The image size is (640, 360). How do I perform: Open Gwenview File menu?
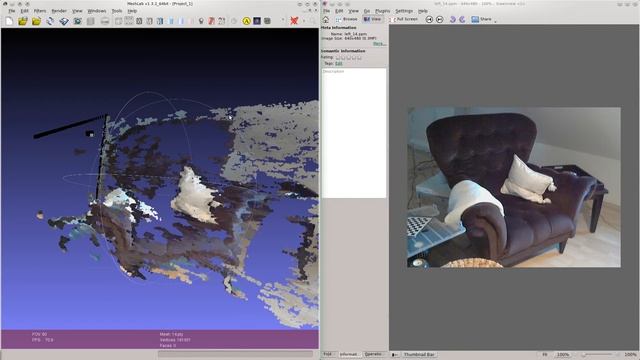pyautogui.click(x=327, y=11)
